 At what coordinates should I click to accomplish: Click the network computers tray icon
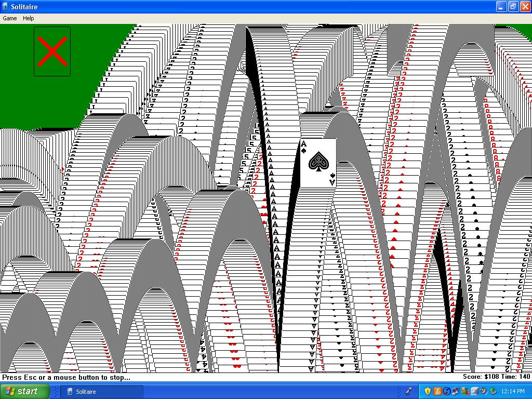pyautogui.click(x=455, y=391)
